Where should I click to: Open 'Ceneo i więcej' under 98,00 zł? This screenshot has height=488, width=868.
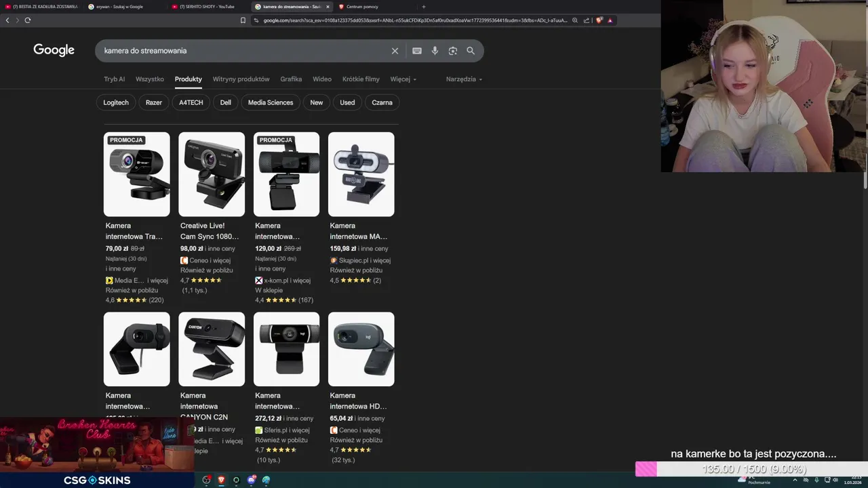point(205,260)
